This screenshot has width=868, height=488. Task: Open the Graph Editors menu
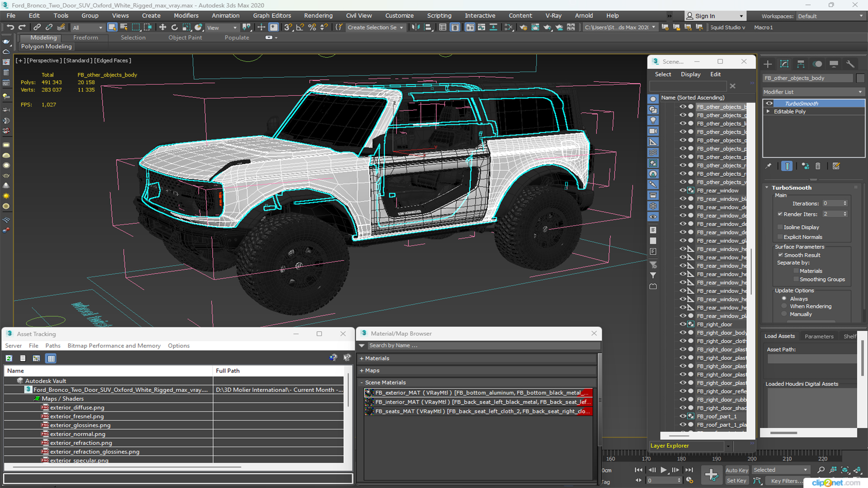[x=272, y=16]
